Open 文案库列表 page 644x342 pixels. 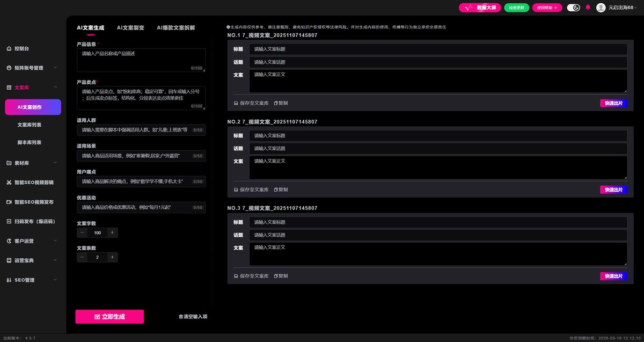[x=30, y=125]
